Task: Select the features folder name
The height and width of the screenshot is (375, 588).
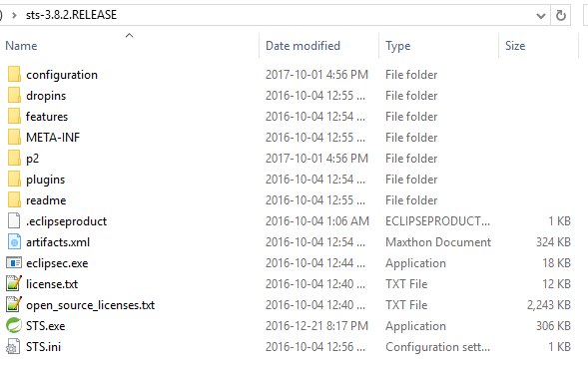Action: (47, 117)
